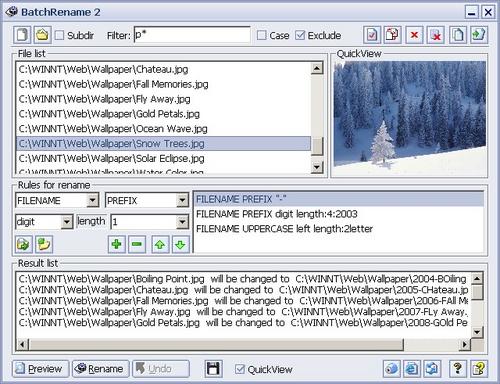Click the export list green arrow icon
The width and height of the screenshot is (500, 384).
tap(479, 35)
